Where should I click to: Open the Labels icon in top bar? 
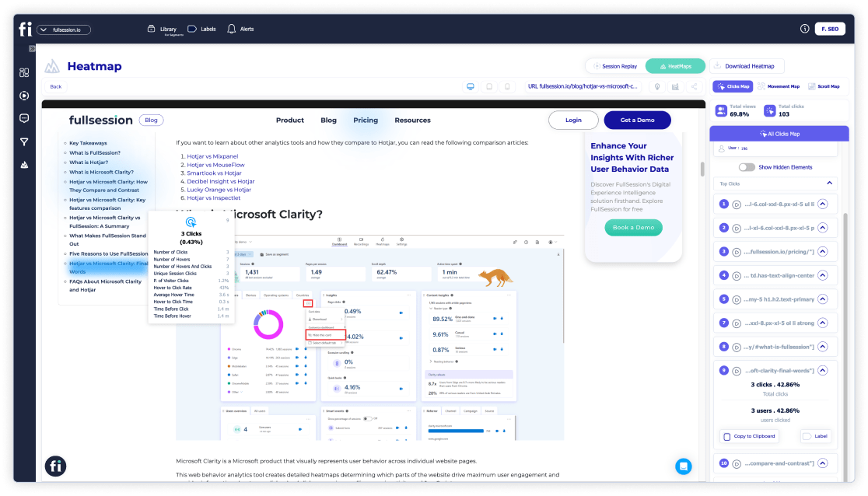(x=192, y=29)
